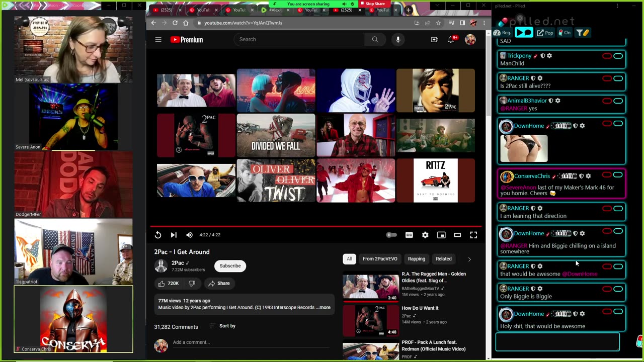Pop out the Pilled chat
Viewport: 644px width, 362px height.
tap(545, 33)
